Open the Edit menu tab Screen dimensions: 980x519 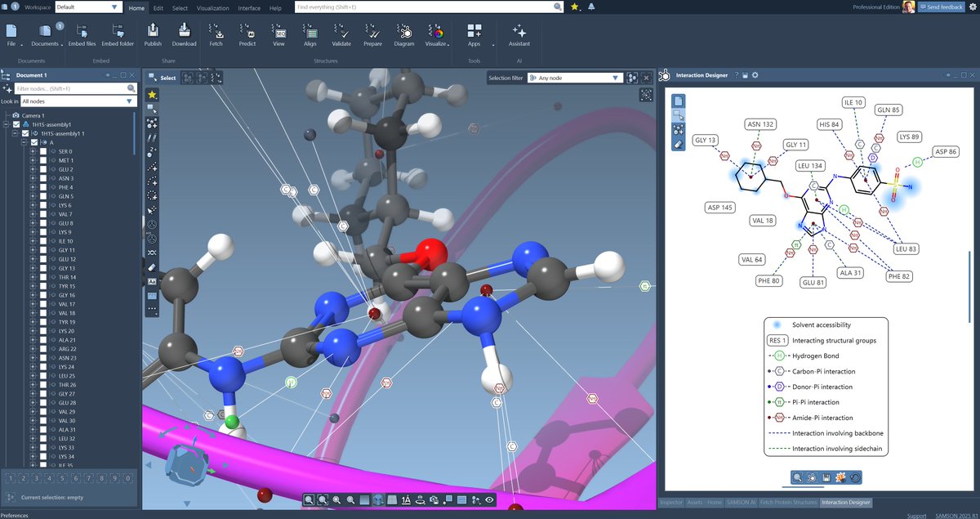coord(158,7)
